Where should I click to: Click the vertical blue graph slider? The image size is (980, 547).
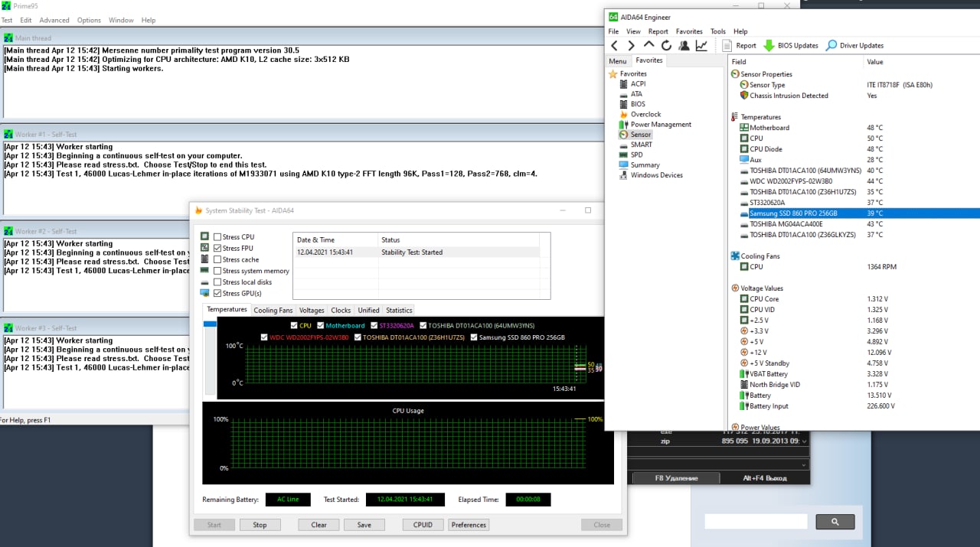point(209,324)
